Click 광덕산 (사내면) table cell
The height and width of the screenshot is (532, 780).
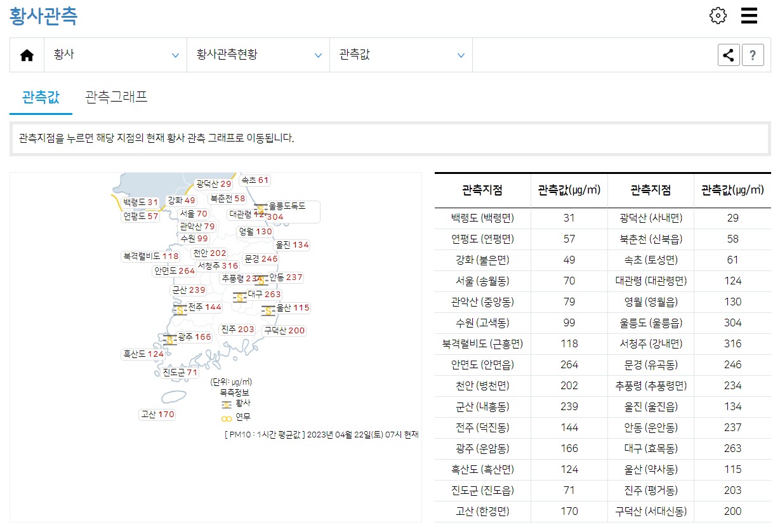(x=651, y=218)
